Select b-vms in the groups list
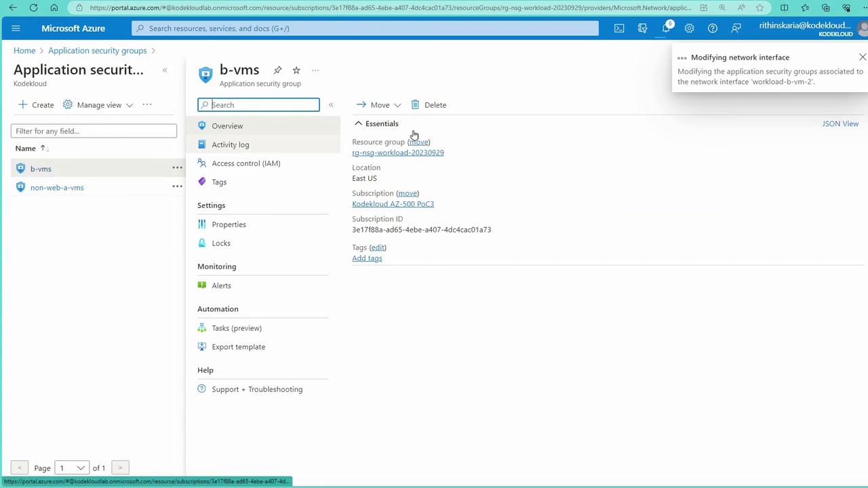This screenshot has height=488, width=868. click(x=41, y=169)
